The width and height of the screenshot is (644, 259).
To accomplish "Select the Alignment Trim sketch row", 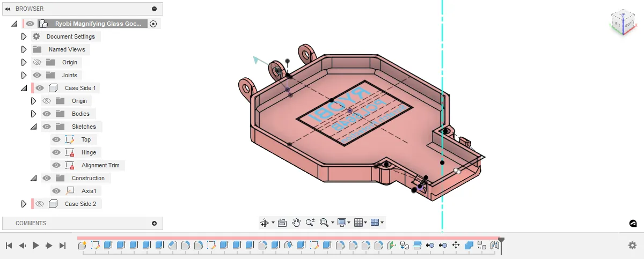I will click(x=87, y=165).
